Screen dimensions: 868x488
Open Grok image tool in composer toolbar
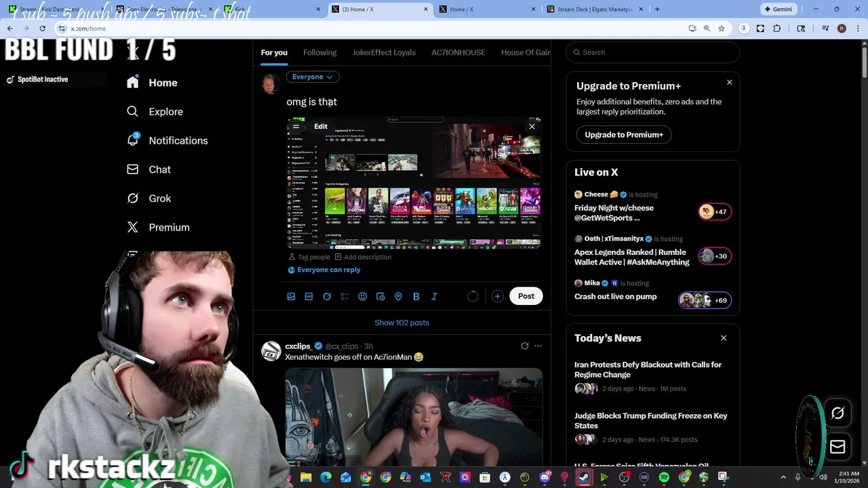tap(327, 296)
